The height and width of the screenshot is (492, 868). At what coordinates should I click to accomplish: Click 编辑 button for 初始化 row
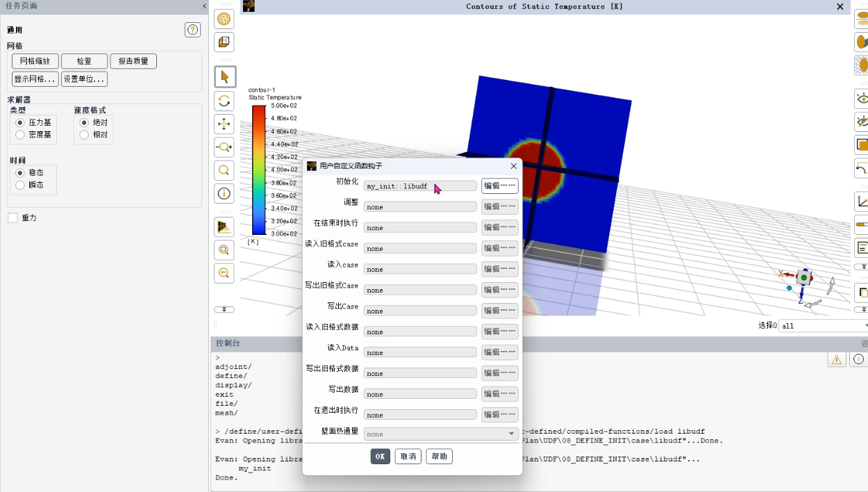click(500, 186)
